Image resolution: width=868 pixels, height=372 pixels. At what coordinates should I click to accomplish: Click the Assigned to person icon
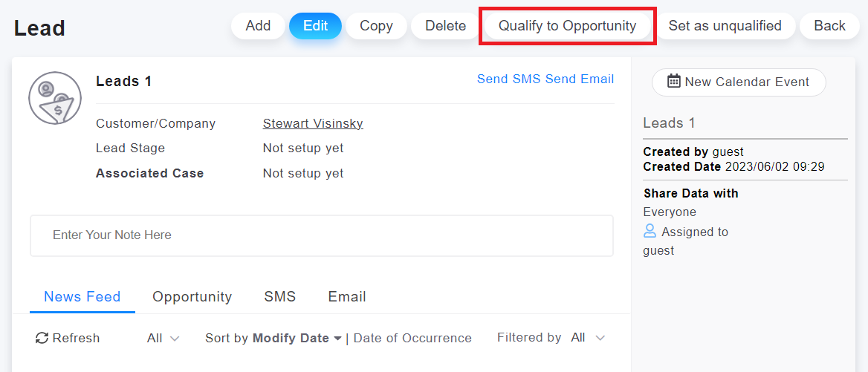(650, 232)
